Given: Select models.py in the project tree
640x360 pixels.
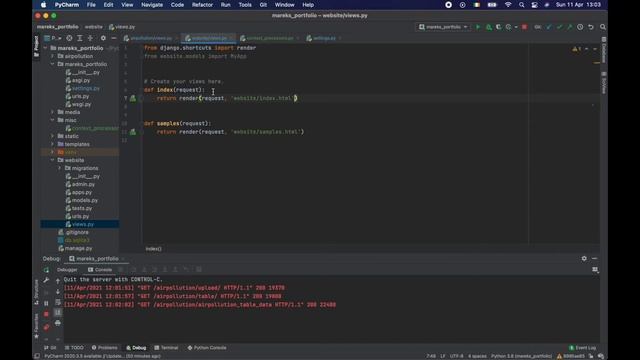Looking at the screenshot, I should (x=84, y=200).
